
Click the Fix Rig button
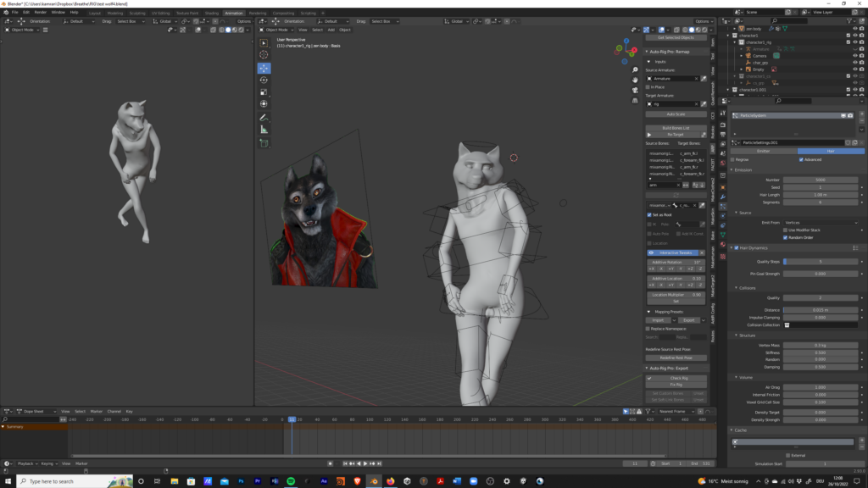tap(676, 385)
